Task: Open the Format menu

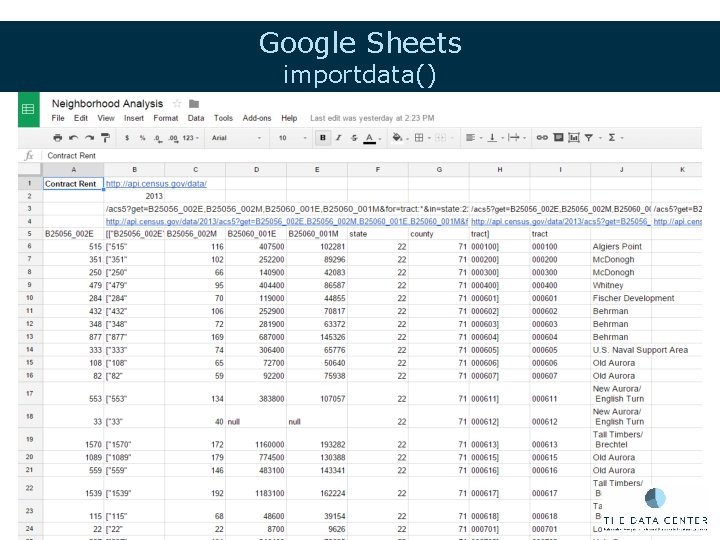Action: pyautogui.click(x=166, y=118)
